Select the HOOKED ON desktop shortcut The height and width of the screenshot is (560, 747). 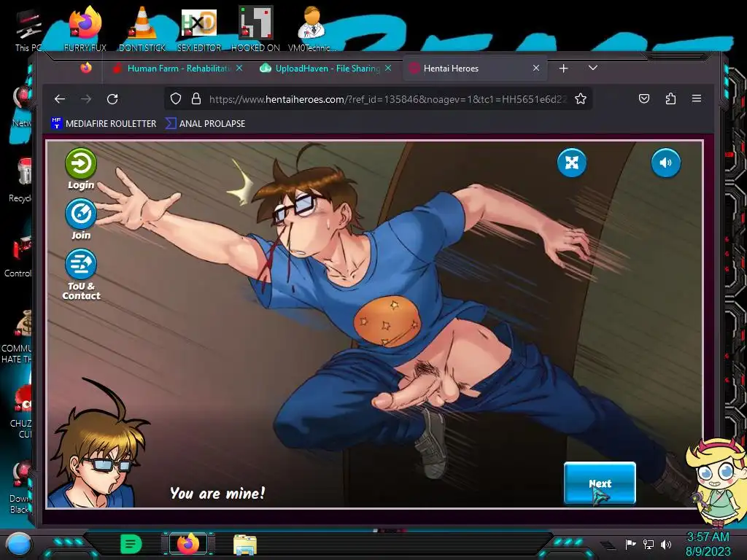[x=255, y=29]
